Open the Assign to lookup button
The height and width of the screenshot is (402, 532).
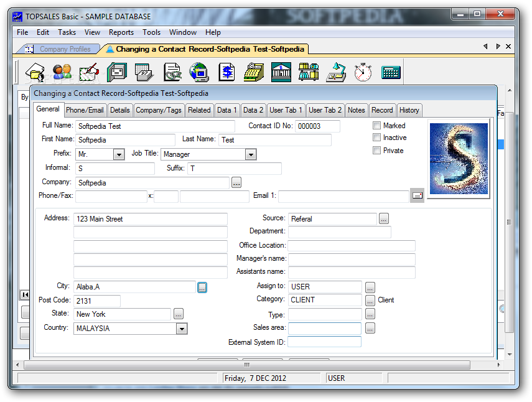tap(370, 287)
